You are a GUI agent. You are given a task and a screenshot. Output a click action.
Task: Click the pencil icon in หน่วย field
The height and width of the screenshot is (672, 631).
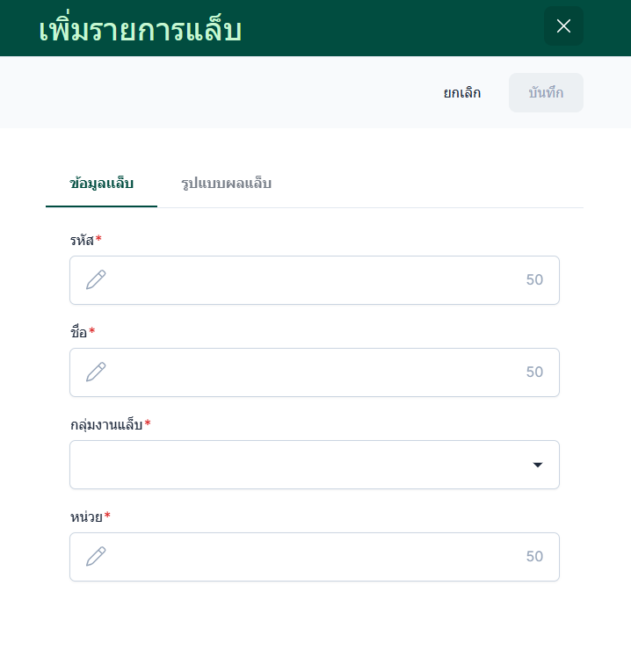(96, 557)
